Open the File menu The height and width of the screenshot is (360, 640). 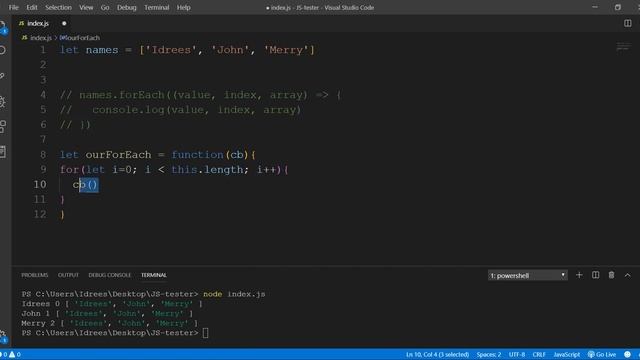(13, 7)
